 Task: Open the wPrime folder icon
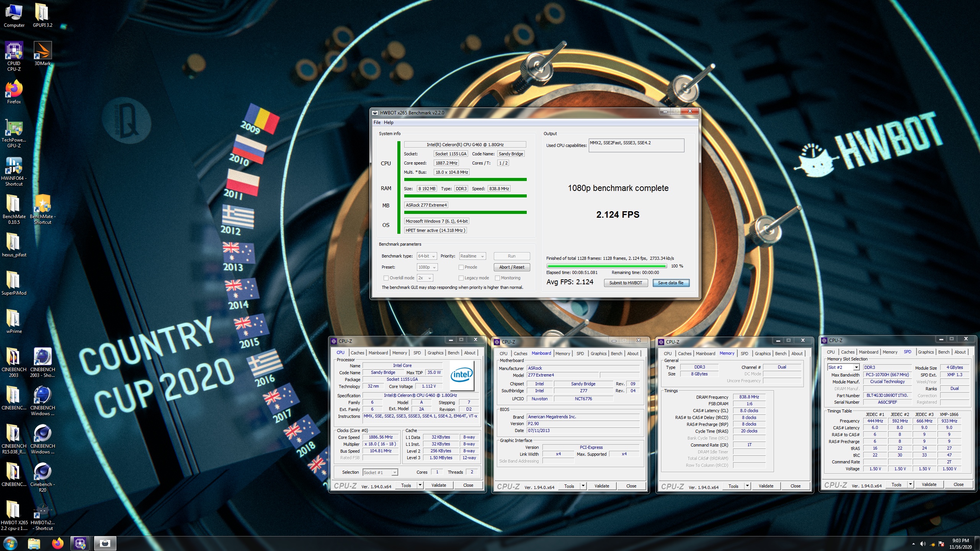(14, 321)
